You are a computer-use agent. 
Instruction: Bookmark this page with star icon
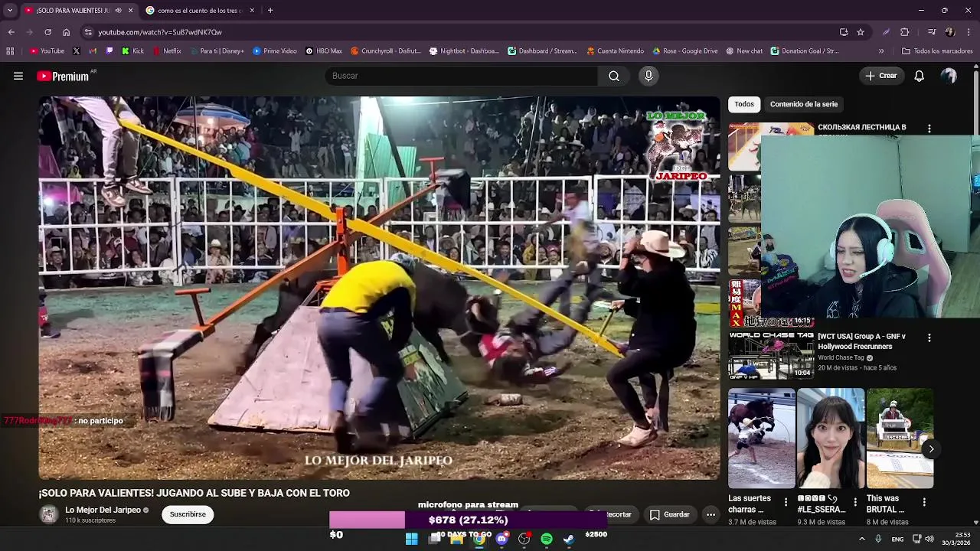(x=861, y=32)
